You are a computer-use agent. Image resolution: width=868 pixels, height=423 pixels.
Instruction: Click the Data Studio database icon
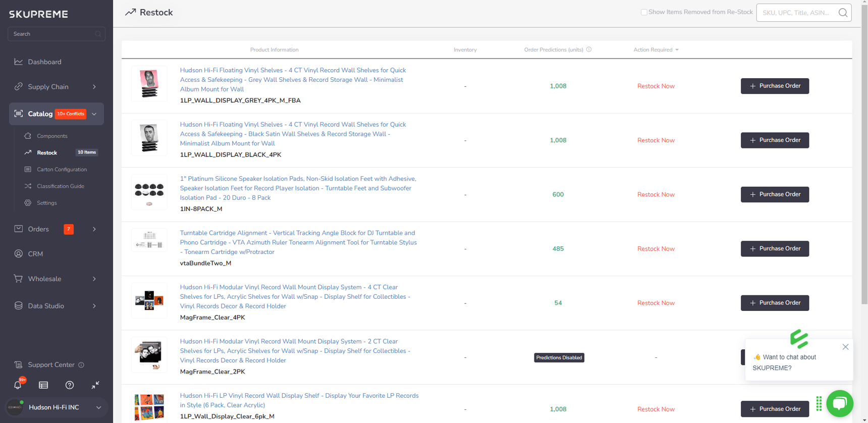pos(19,305)
